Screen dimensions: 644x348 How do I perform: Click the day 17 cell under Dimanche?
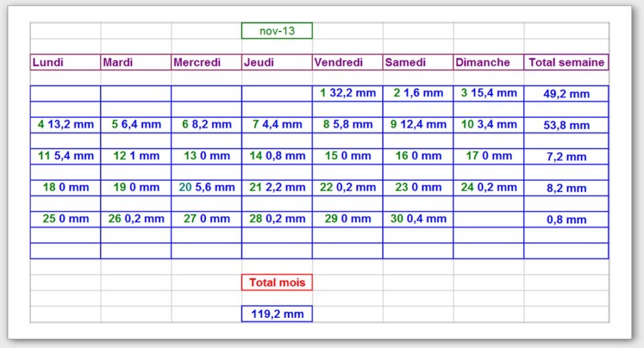click(488, 156)
